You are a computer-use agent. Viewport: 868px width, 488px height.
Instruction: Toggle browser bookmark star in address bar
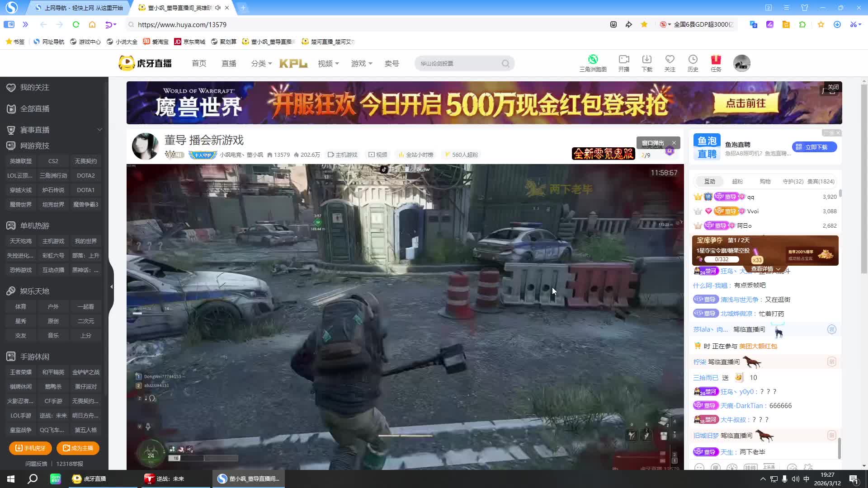644,24
